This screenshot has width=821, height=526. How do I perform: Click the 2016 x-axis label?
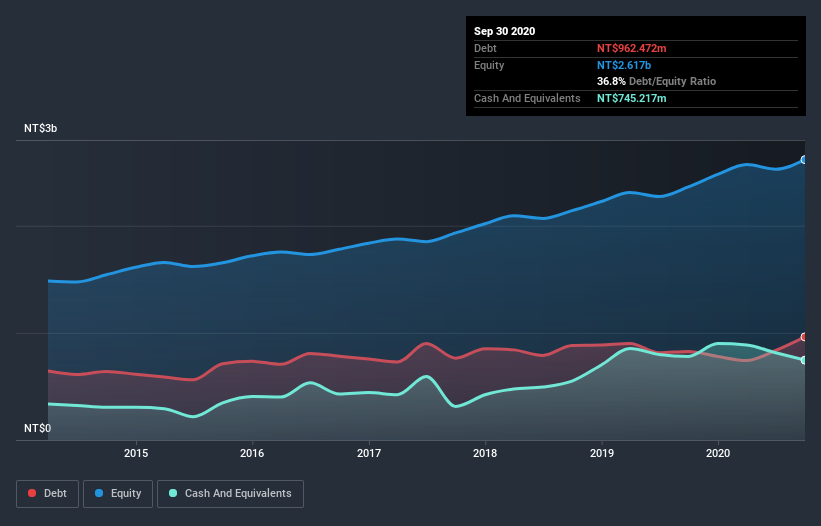point(252,453)
